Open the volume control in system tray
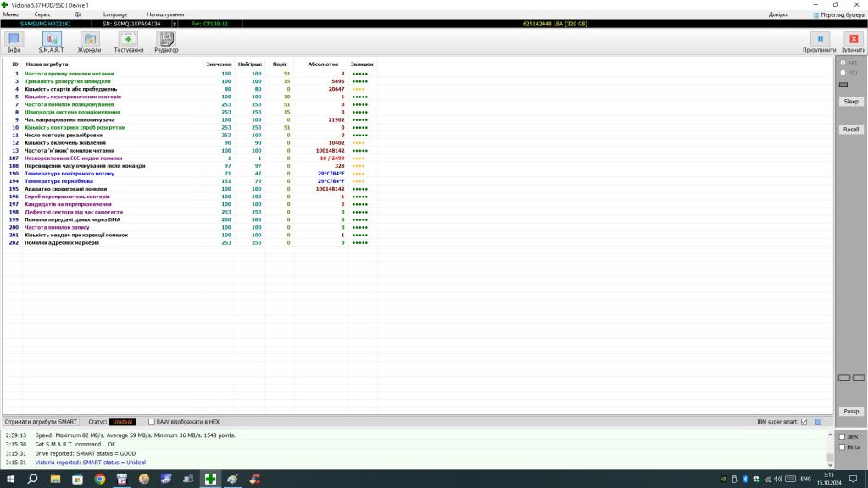868x488 pixels. (778, 479)
